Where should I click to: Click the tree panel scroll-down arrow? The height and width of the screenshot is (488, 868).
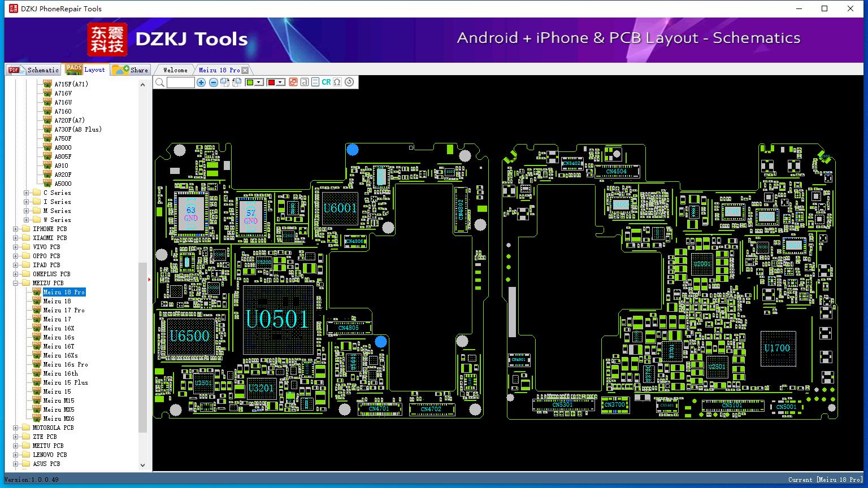(142, 465)
